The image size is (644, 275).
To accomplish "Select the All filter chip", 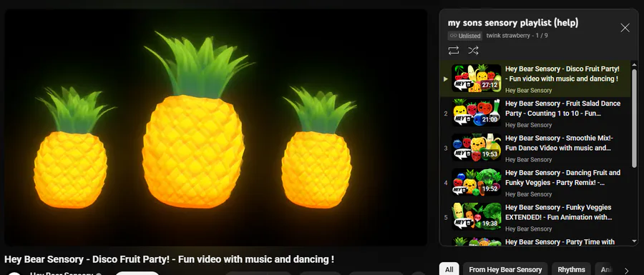I will point(449,269).
